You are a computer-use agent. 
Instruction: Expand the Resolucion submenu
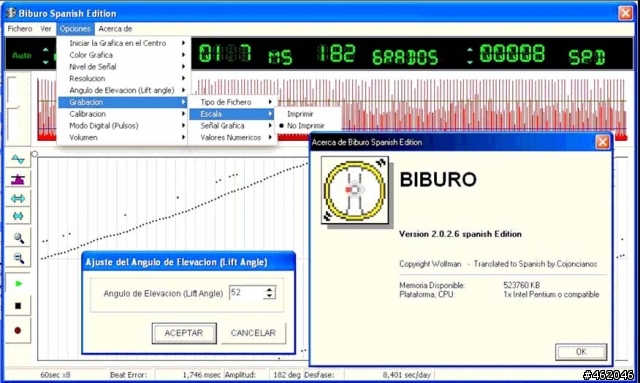pyautogui.click(x=122, y=78)
